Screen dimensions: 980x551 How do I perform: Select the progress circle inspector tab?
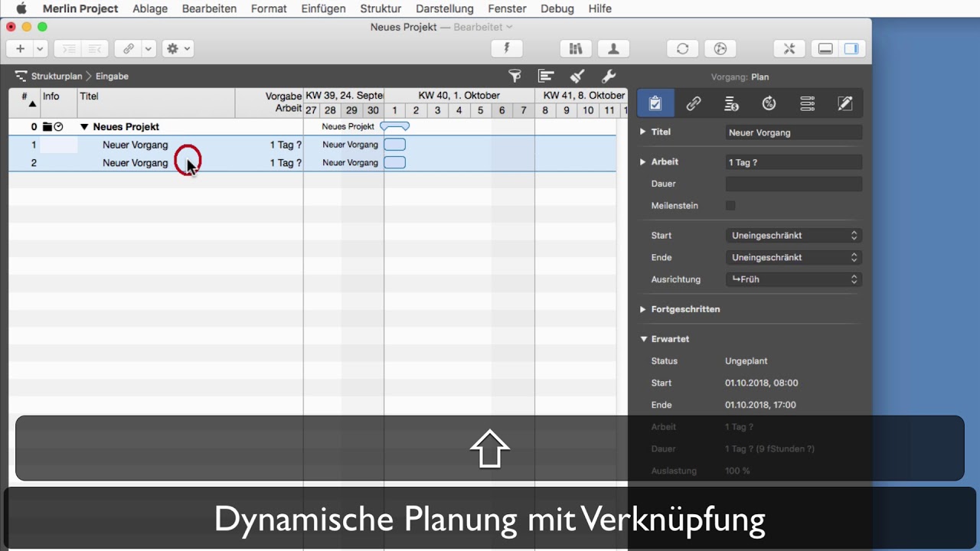point(769,103)
